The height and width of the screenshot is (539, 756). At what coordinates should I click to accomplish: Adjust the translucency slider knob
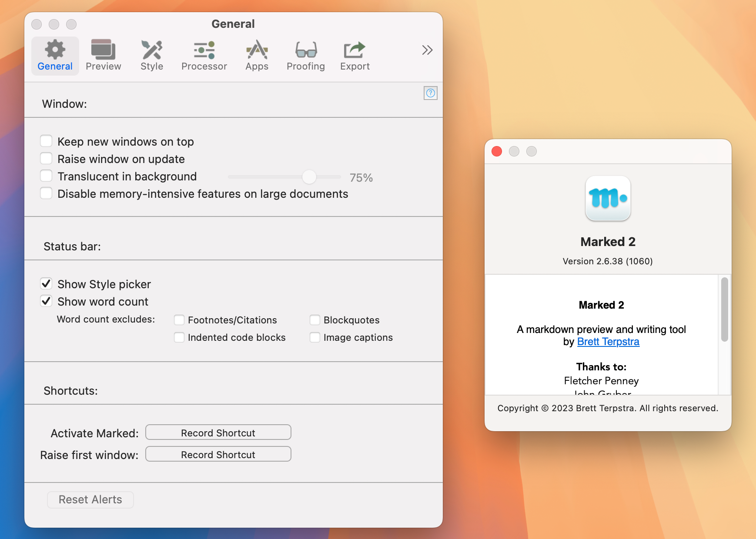(x=309, y=177)
